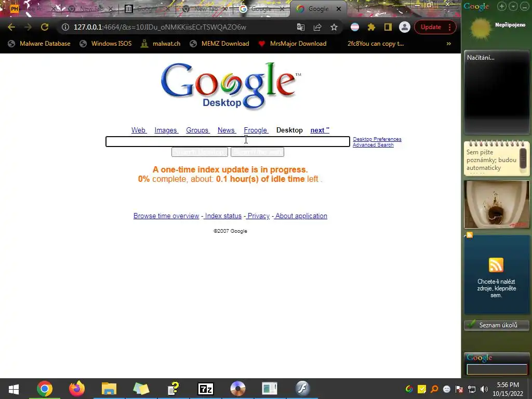Go back with the browser back arrow
Screen dimensions: 532x399
click(x=11, y=27)
